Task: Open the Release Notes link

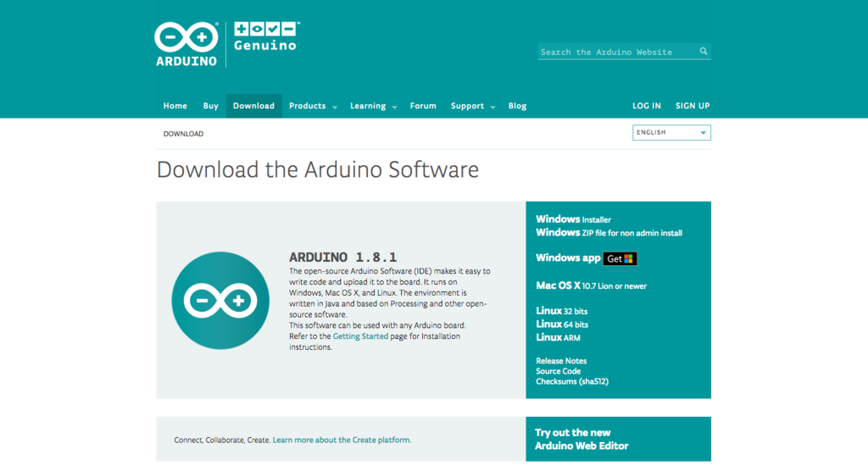Action: coord(561,361)
